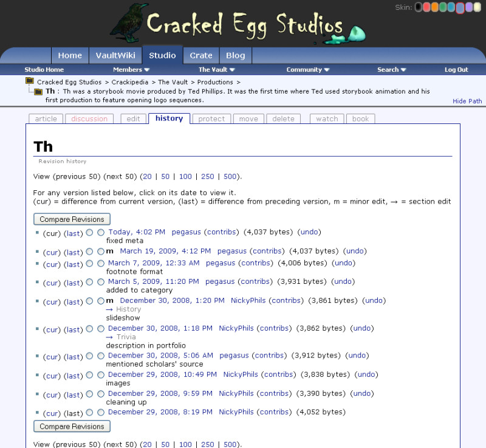Expand the Search dropdown menu

pos(391,70)
